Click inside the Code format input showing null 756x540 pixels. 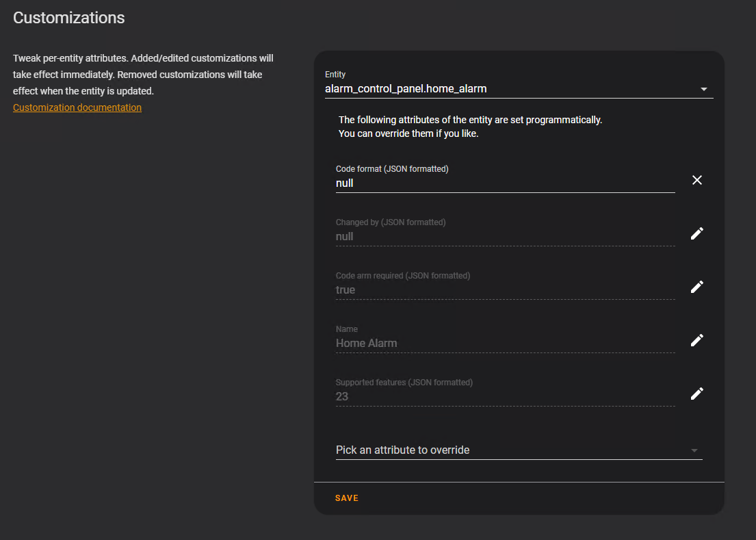point(479,183)
